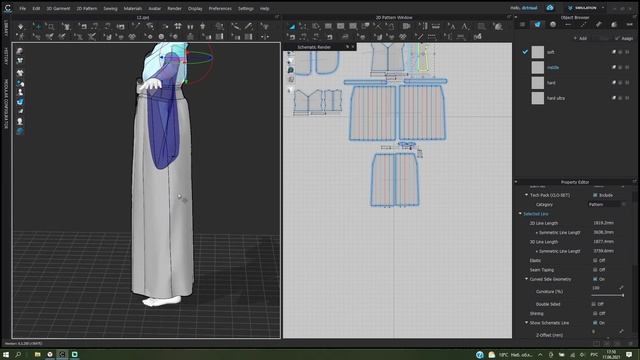
Task: Adjust the Curvature (%) slider
Action: click(608, 295)
